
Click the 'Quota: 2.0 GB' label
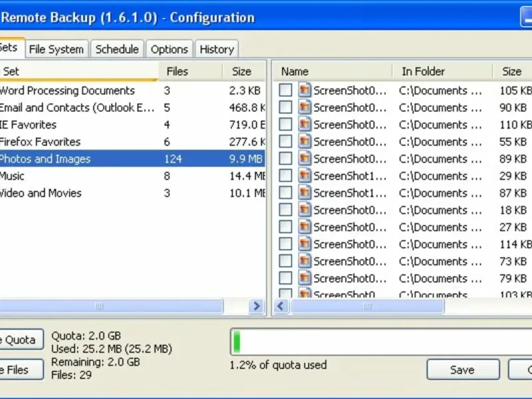tap(86, 336)
